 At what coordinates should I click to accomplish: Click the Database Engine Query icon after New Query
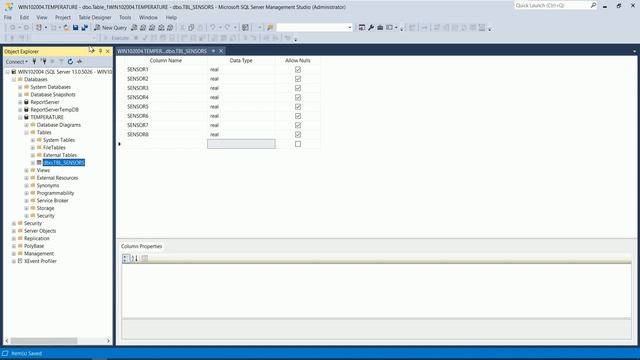(x=134, y=27)
